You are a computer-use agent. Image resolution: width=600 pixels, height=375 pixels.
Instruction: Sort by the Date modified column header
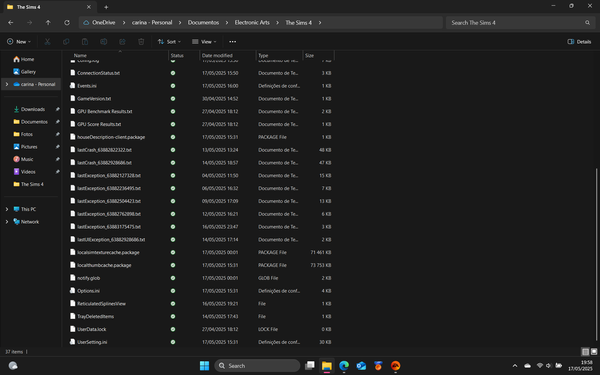[217, 55]
